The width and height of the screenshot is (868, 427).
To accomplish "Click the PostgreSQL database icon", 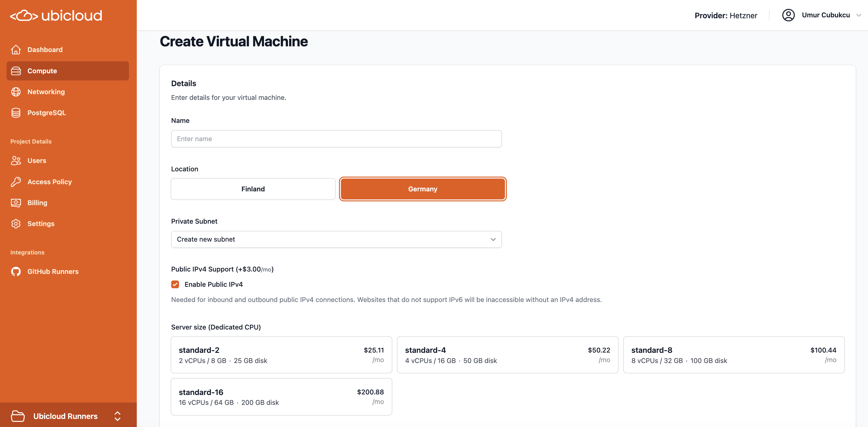I will pos(16,113).
